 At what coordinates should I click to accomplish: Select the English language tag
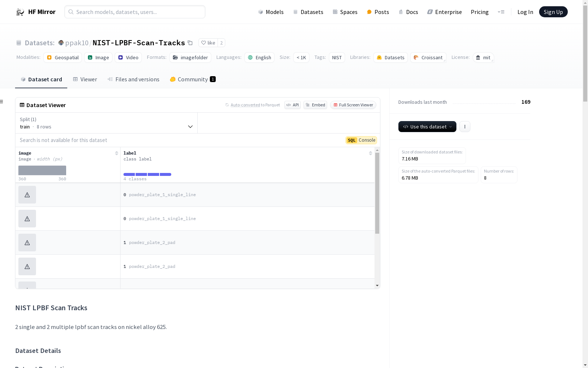coord(259,57)
